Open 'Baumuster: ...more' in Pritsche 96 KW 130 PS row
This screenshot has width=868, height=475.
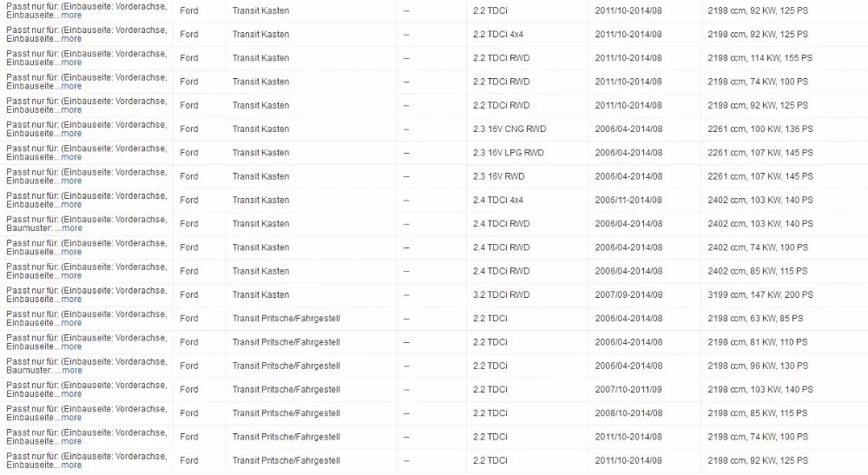(x=72, y=371)
